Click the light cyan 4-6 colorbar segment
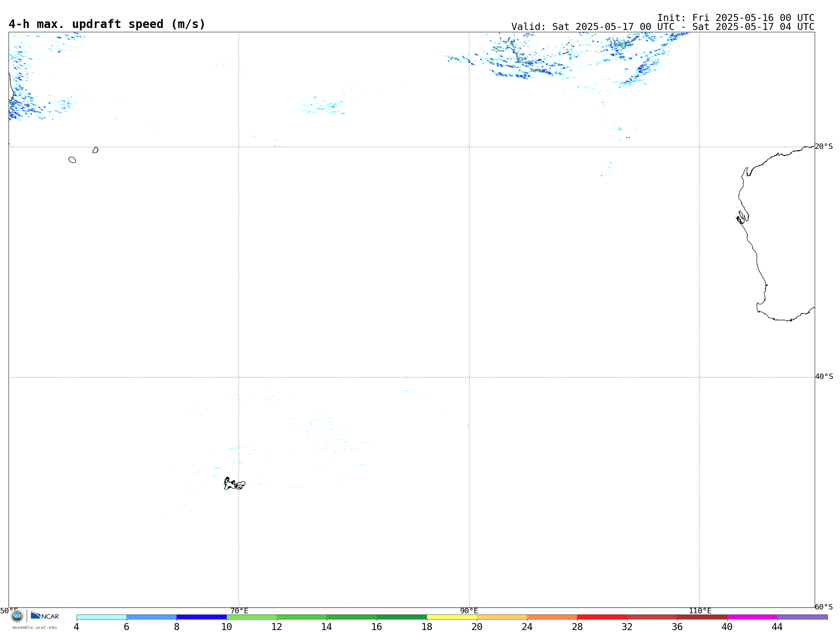840x632 pixels. (x=101, y=617)
